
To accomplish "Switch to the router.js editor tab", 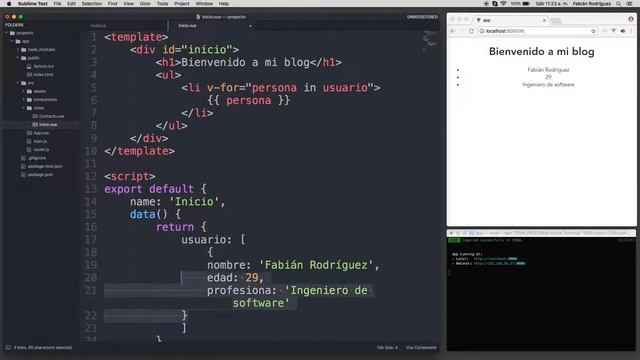I will [x=98, y=25].
